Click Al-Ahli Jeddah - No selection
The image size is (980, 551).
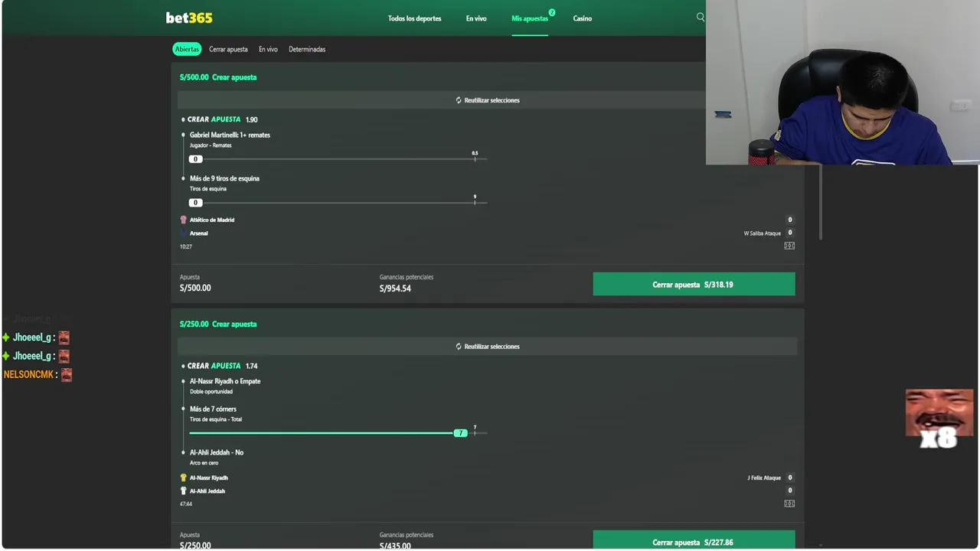[x=217, y=452]
